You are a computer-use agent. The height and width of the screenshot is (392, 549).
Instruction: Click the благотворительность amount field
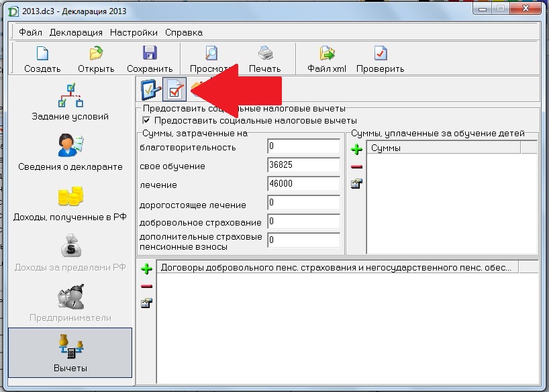[x=303, y=146]
